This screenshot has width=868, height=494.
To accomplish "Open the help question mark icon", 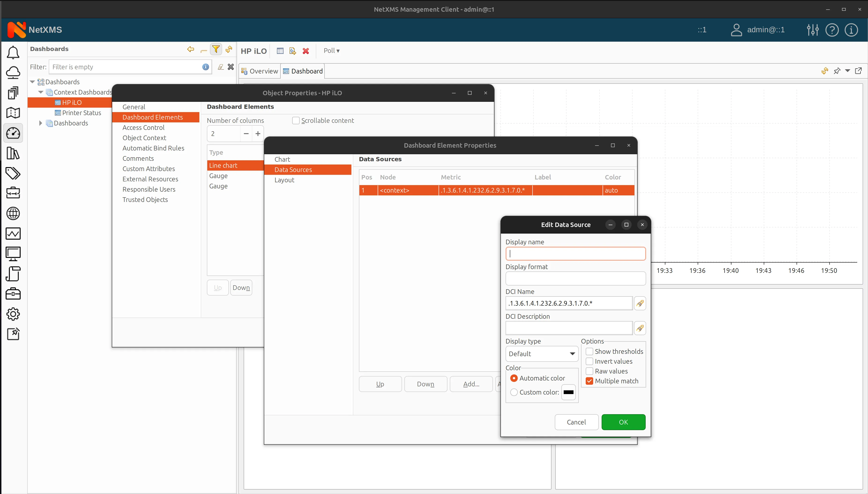I will point(832,30).
